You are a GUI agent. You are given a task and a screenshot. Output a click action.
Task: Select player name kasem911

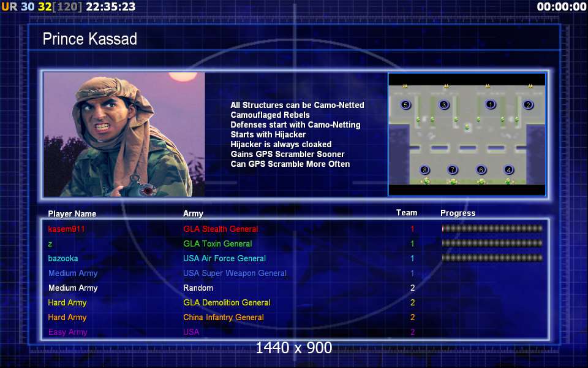[66, 229]
